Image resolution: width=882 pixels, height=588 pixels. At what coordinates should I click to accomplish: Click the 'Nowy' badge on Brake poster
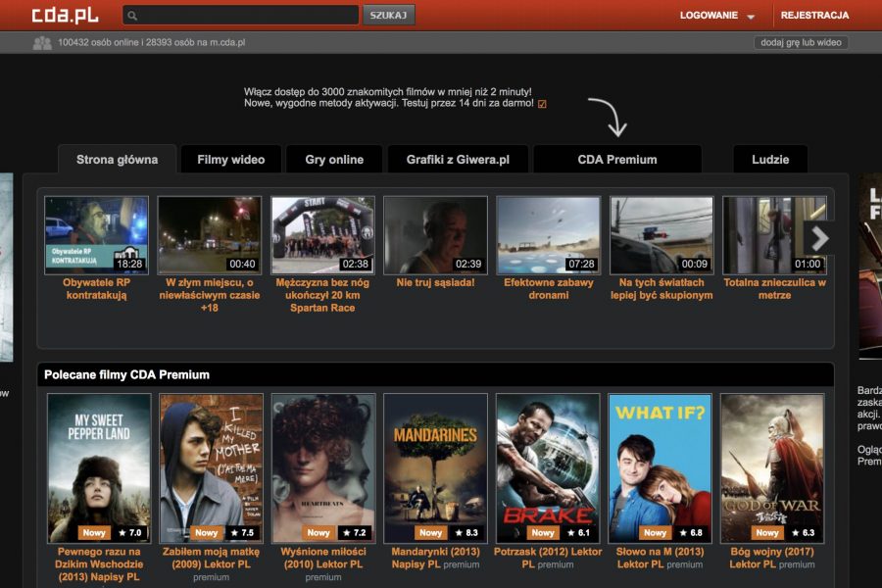pos(543,532)
